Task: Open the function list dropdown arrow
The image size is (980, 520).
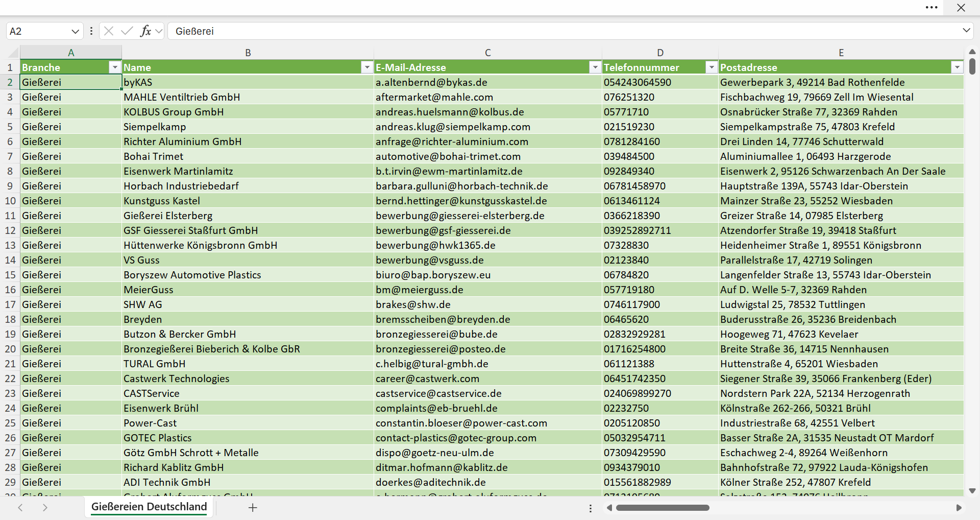Action: [159, 31]
